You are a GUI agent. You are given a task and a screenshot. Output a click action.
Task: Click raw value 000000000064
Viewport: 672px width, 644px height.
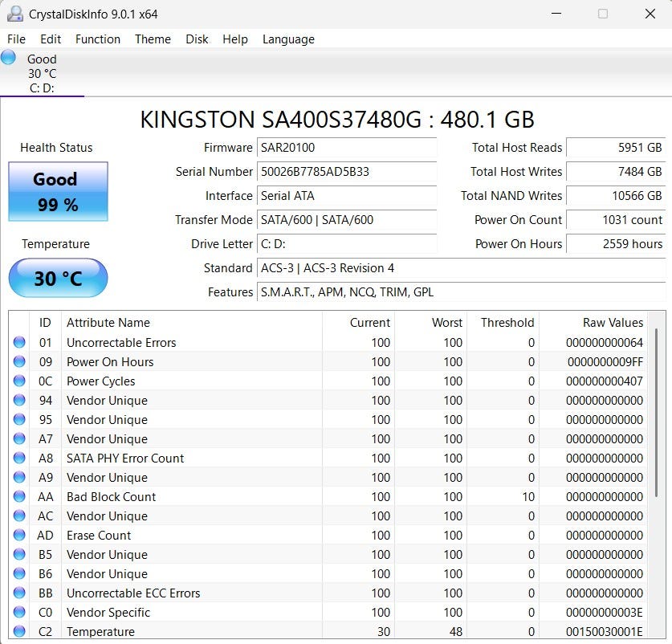[x=605, y=343]
